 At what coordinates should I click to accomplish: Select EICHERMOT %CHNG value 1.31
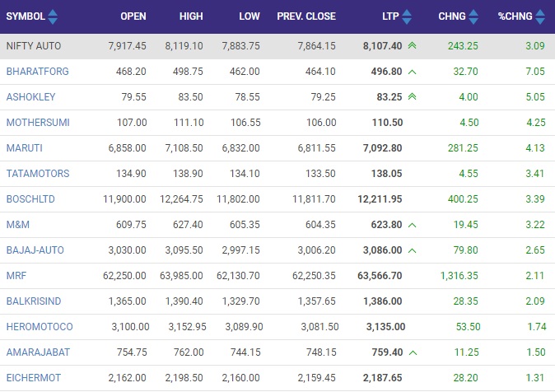(535, 377)
